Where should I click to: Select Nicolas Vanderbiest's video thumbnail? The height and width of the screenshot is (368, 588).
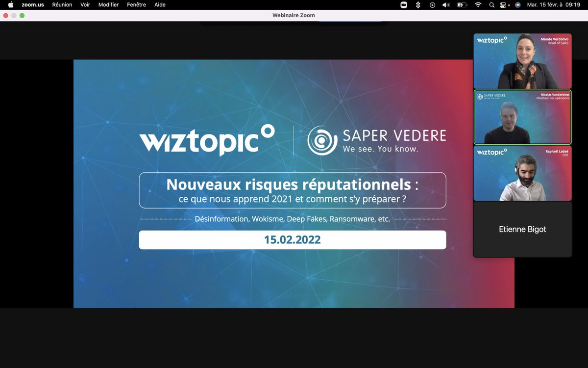click(x=522, y=117)
